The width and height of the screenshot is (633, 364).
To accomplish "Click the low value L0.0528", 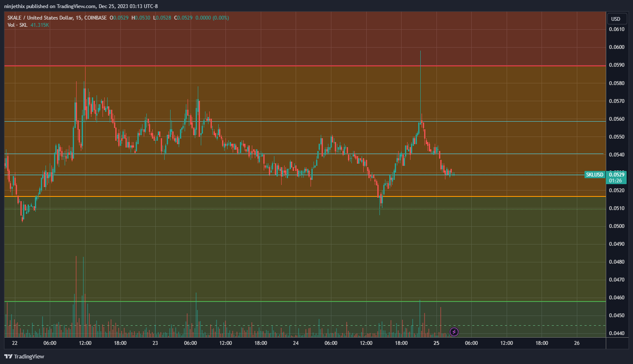I will click(x=162, y=18).
